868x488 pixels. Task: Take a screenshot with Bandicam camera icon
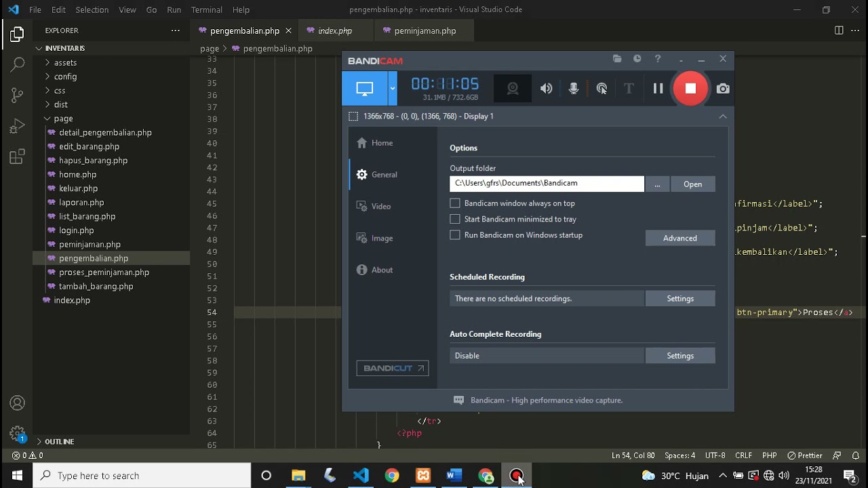pyautogui.click(x=723, y=89)
